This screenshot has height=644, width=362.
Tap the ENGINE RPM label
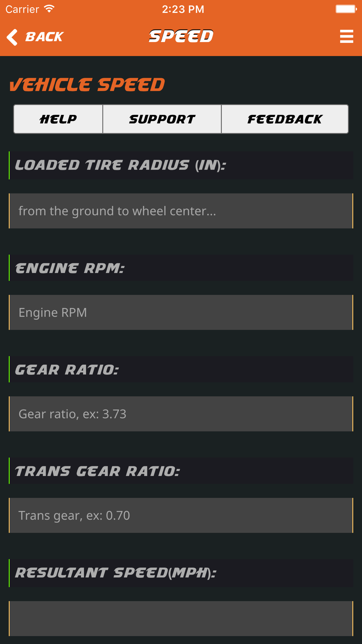[x=70, y=268]
